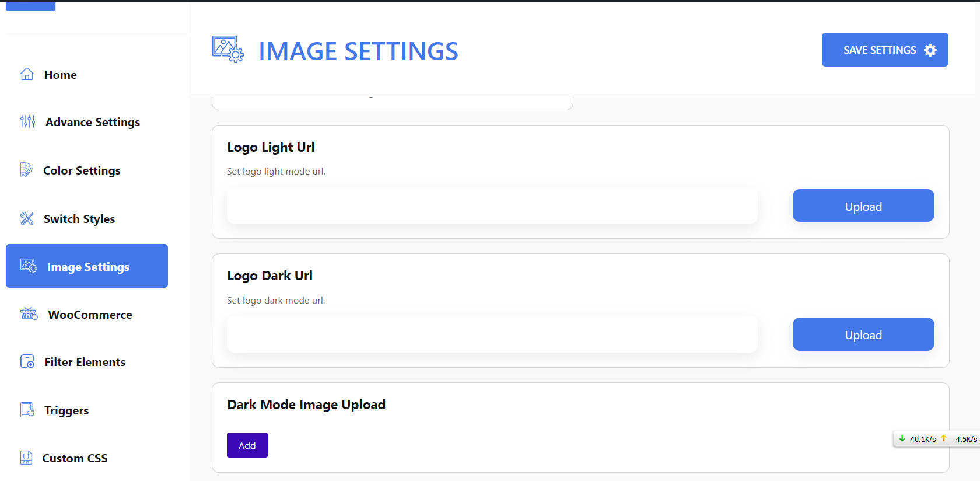
Task: Open the Advance Settings menu item
Action: 93,122
